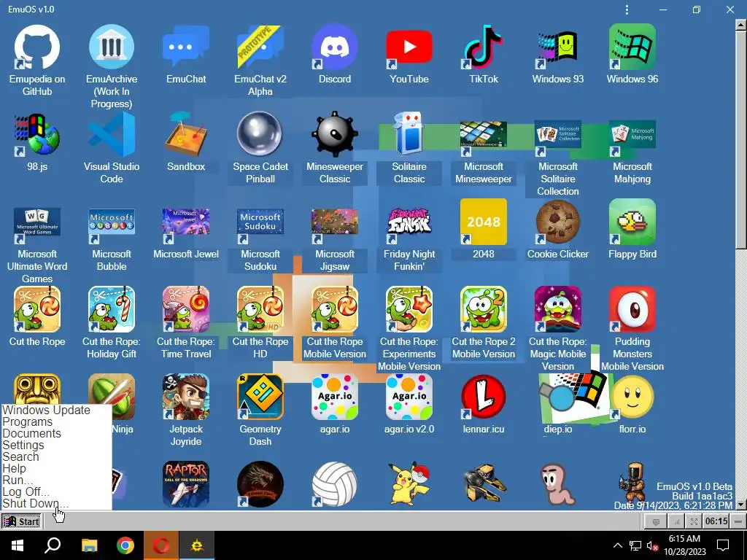747x560 pixels.
Task: Click the EmuOS Start button
Action: tap(22, 521)
